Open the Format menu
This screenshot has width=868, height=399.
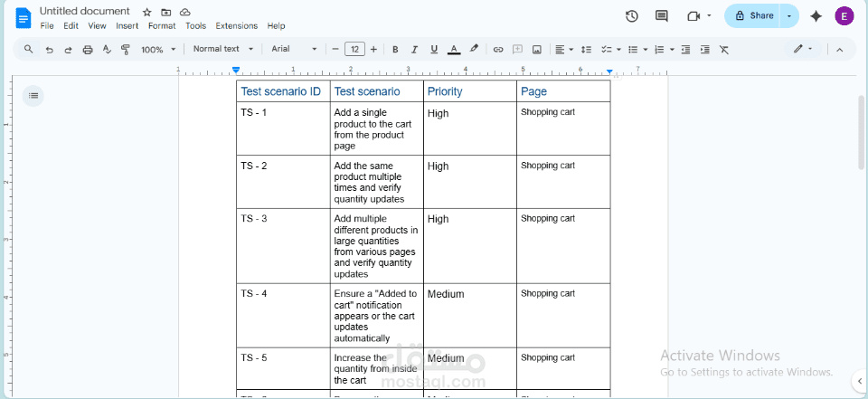pyautogui.click(x=162, y=26)
